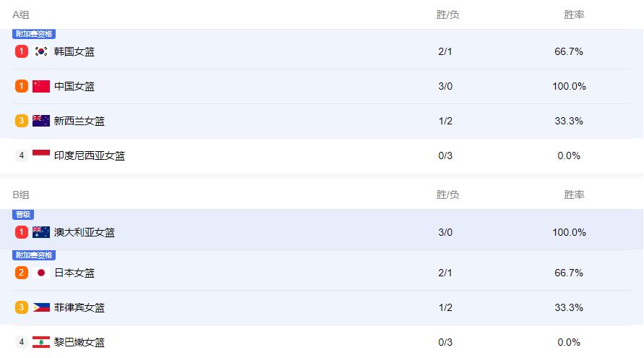Click the Australia flag icon

pyautogui.click(x=41, y=232)
